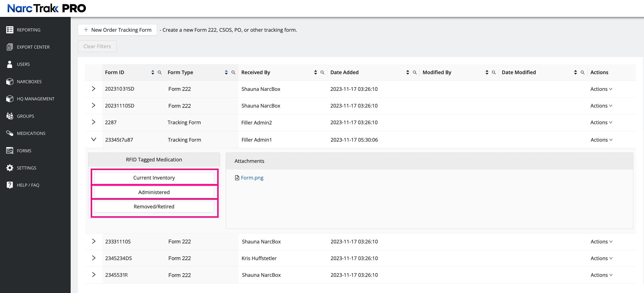Screen dimensions: 644x293
Task: Search the Form ID column via magnifier
Action: (159, 72)
